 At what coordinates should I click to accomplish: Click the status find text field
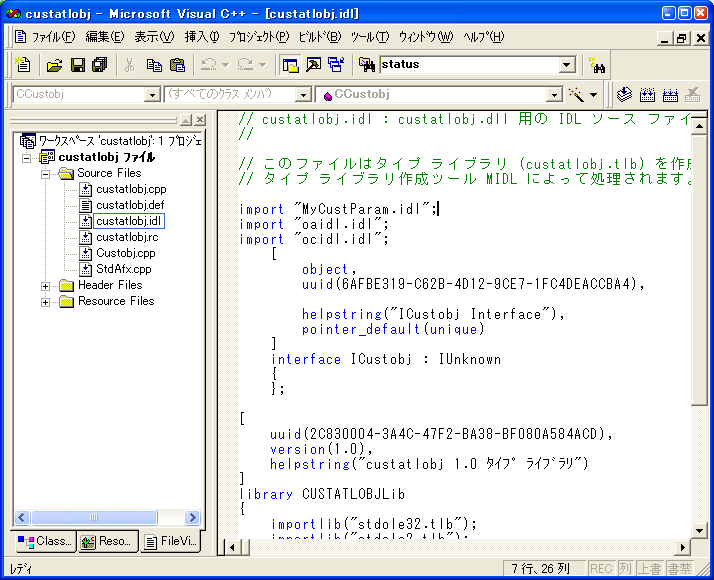[469, 65]
